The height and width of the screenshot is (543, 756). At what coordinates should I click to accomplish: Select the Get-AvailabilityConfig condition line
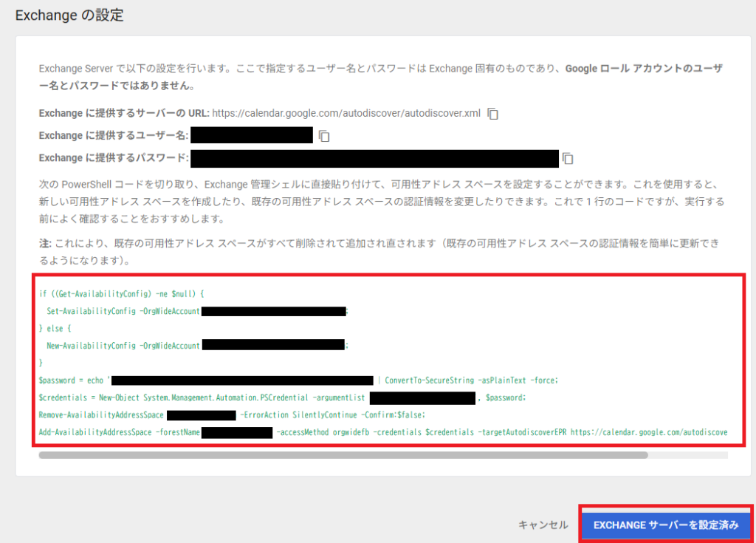[122, 293]
